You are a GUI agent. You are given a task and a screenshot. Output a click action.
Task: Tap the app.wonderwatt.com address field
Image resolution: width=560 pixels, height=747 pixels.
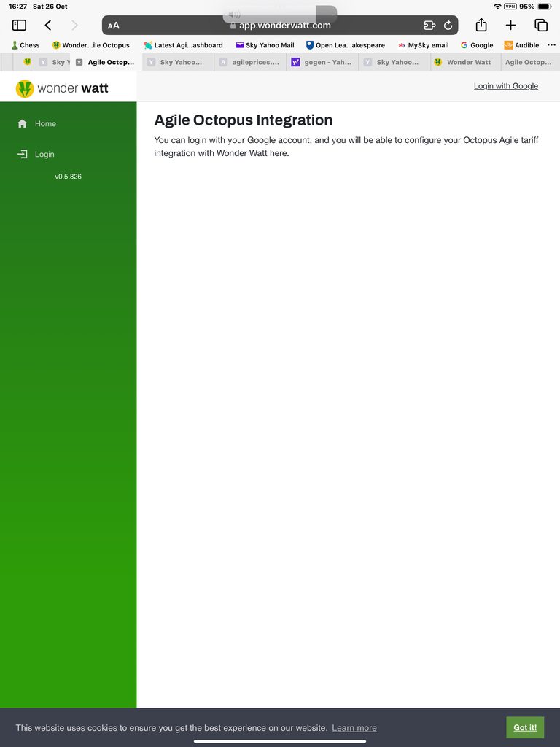tap(284, 26)
